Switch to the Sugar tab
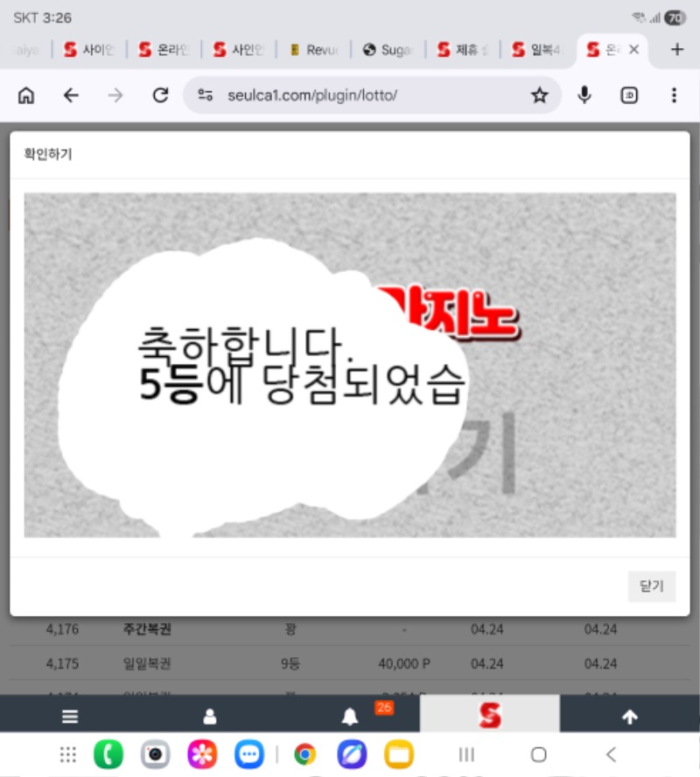 388,50
